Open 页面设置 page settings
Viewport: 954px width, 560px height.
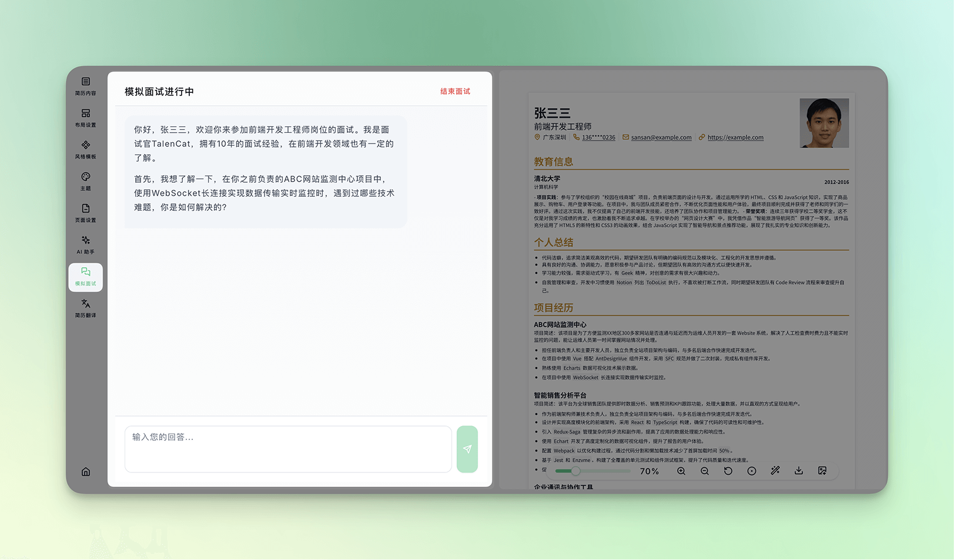(85, 213)
